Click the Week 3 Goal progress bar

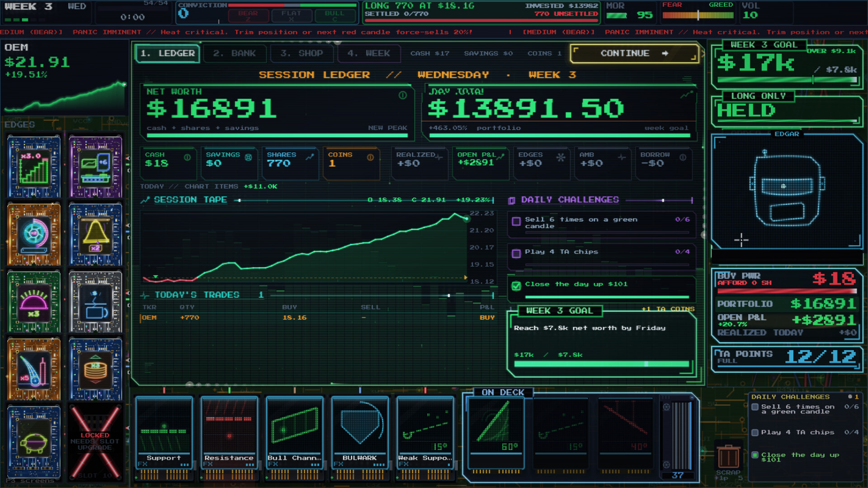(x=602, y=364)
